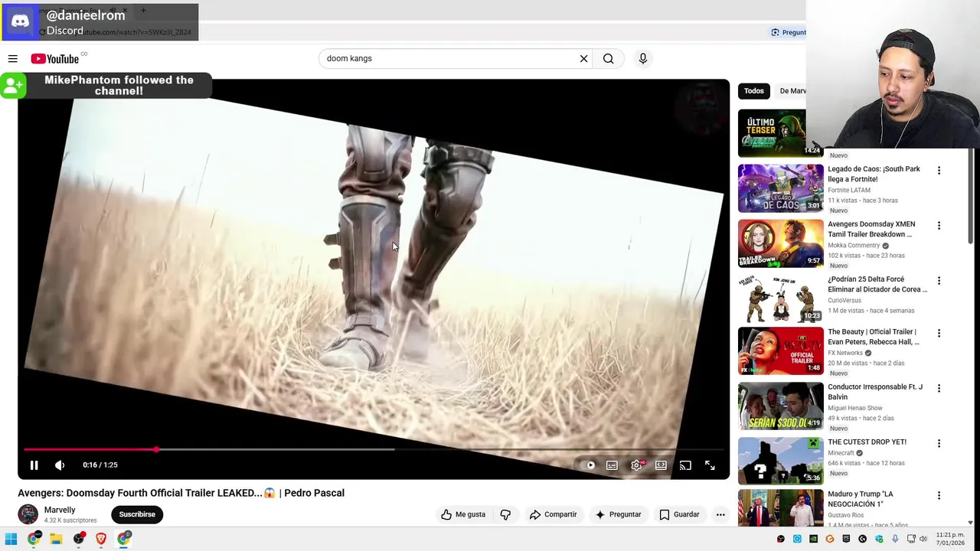Open options menu for 'Avengers Doomsday XMEN'
The height and width of the screenshot is (551, 980).
click(939, 226)
